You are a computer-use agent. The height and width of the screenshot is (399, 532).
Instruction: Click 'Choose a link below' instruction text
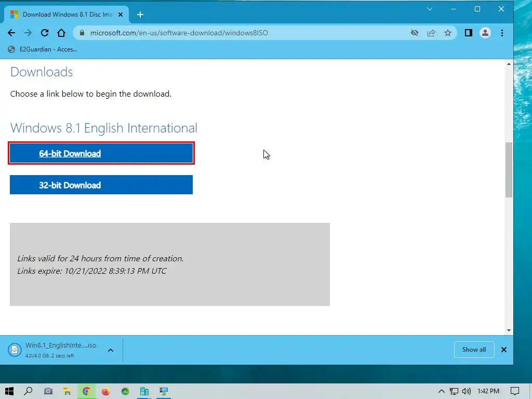click(90, 94)
